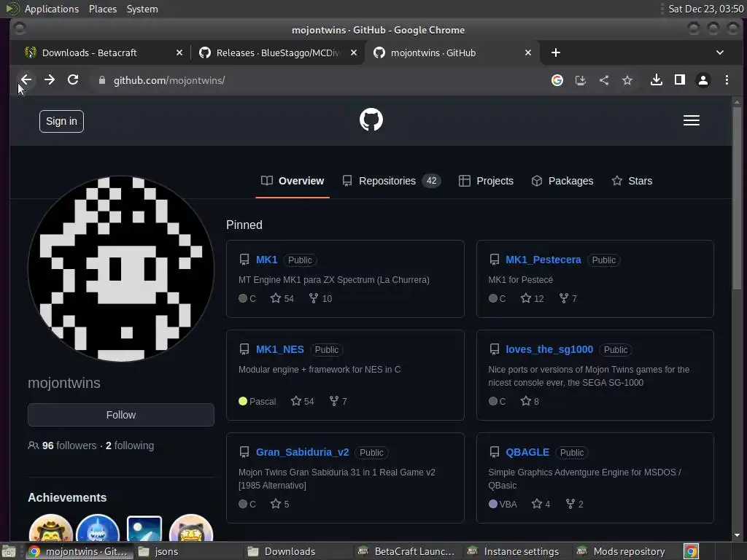Bookmark this page with the star
Image resolution: width=747 pixels, height=560 pixels.
coord(627,80)
